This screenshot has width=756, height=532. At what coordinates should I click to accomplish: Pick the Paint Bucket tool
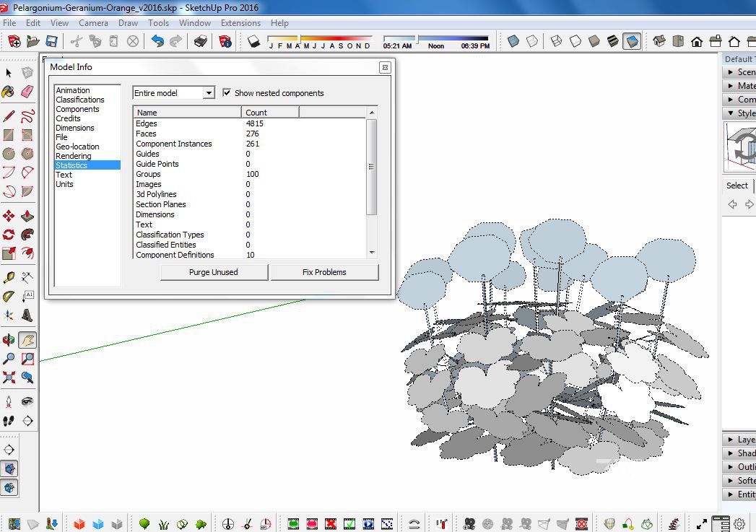[x=9, y=92]
